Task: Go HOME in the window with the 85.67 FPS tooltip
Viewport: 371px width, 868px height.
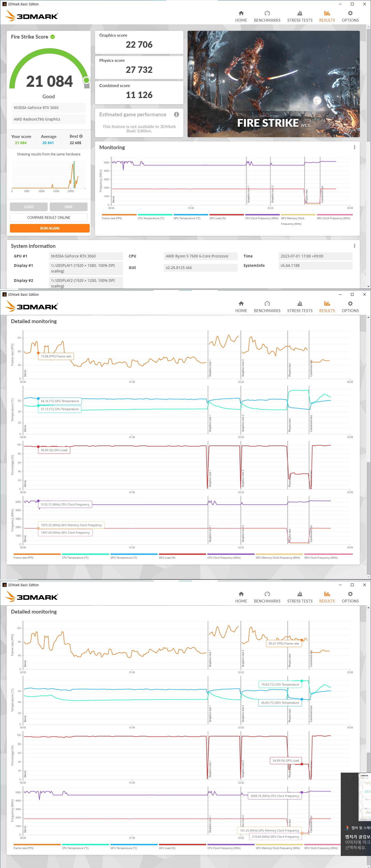Action: tap(241, 597)
